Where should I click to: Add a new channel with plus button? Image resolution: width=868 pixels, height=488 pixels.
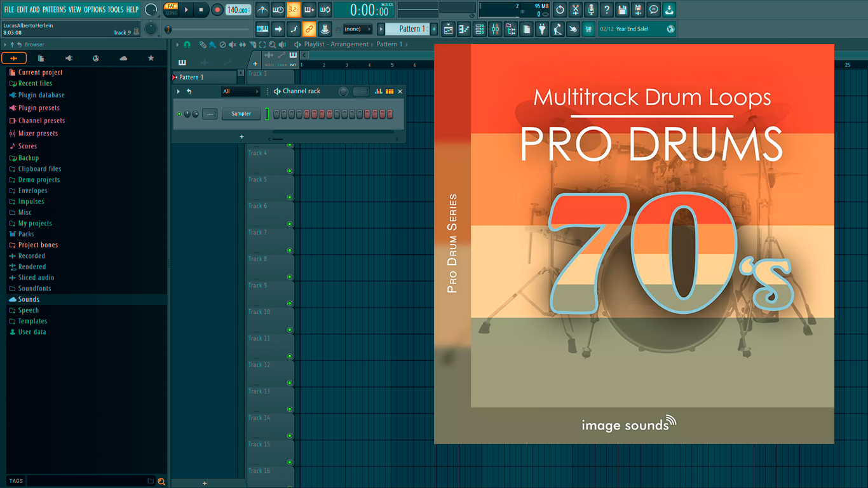pyautogui.click(x=241, y=137)
